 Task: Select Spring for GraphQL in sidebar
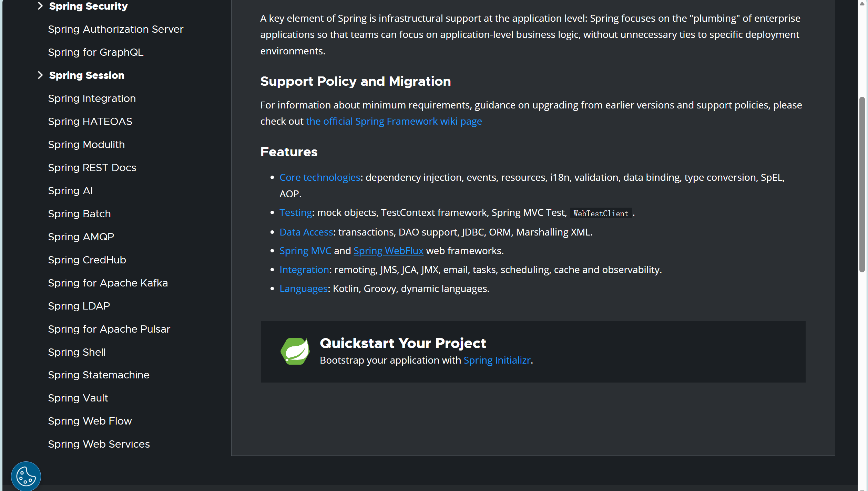(x=96, y=52)
